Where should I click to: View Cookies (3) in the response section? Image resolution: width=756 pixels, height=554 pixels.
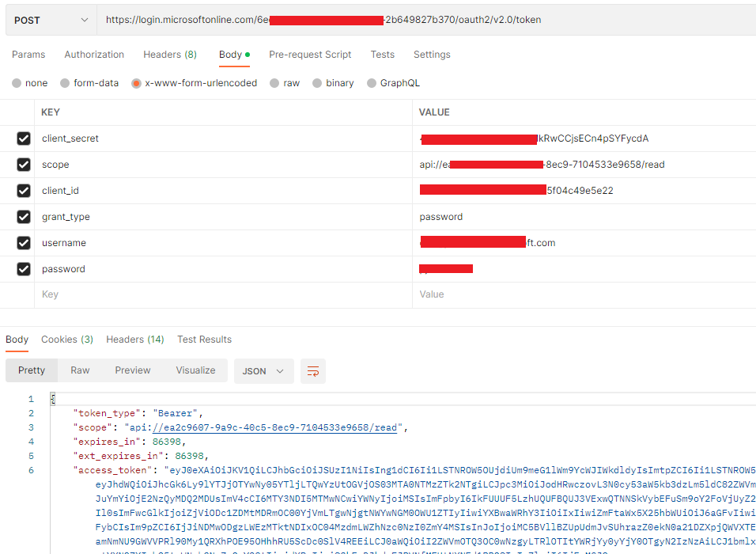pyautogui.click(x=67, y=339)
